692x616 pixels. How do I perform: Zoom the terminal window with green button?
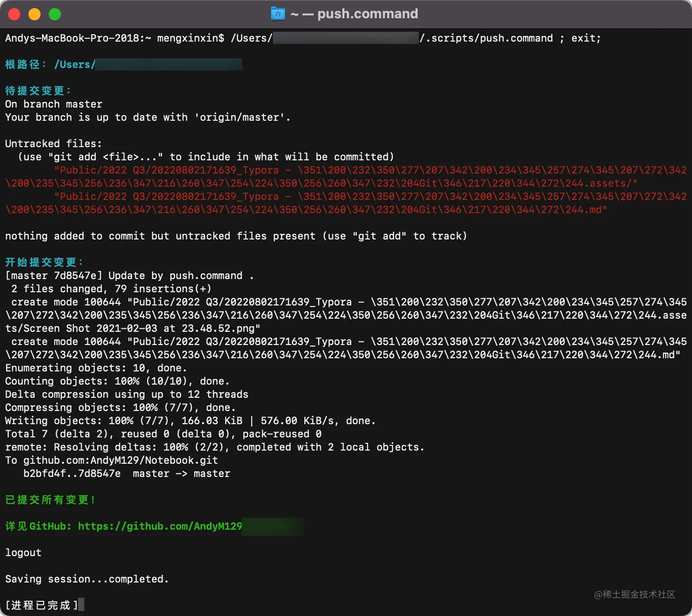pyautogui.click(x=55, y=14)
